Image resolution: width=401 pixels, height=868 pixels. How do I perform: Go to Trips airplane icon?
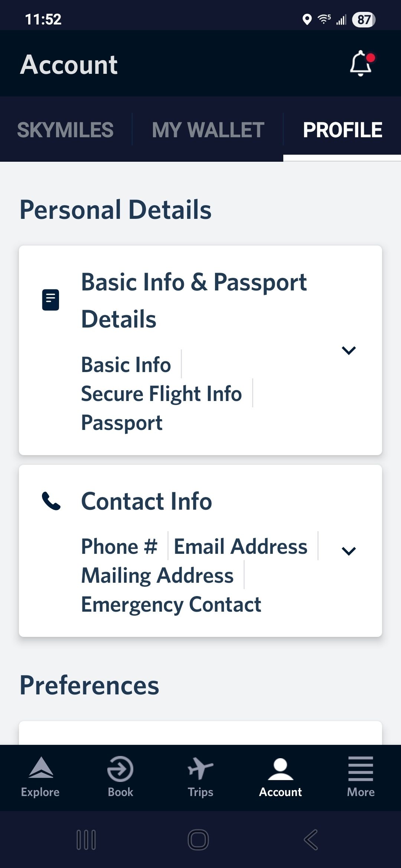coord(200,769)
